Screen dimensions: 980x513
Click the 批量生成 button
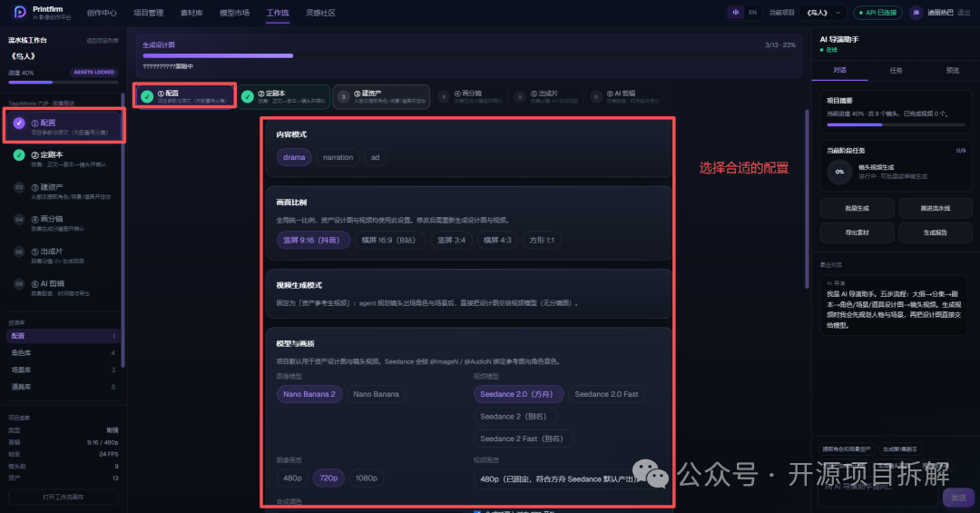pyautogui.click(x=857, y=208)
